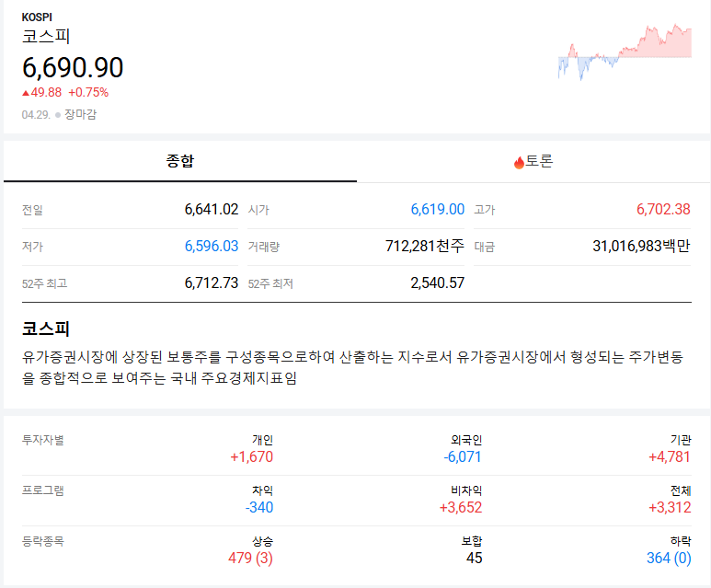Select 52-week high 6,712.73
Viewport: 711px width, 588px height.
tap(212, 283)
